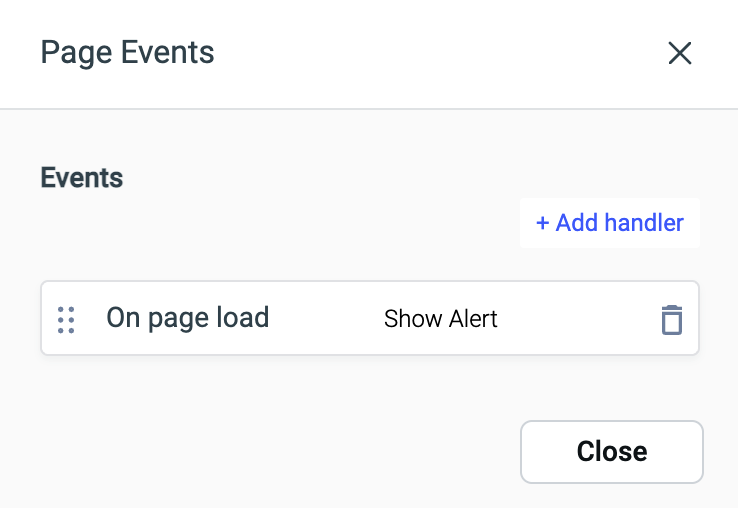Click the plus sign in Add handler

[543, 223]
